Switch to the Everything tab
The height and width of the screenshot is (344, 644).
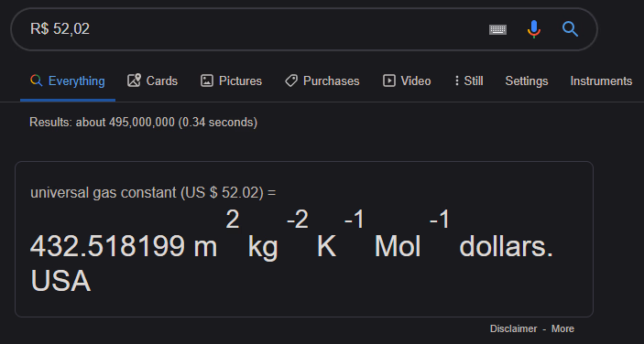[68, 81]
